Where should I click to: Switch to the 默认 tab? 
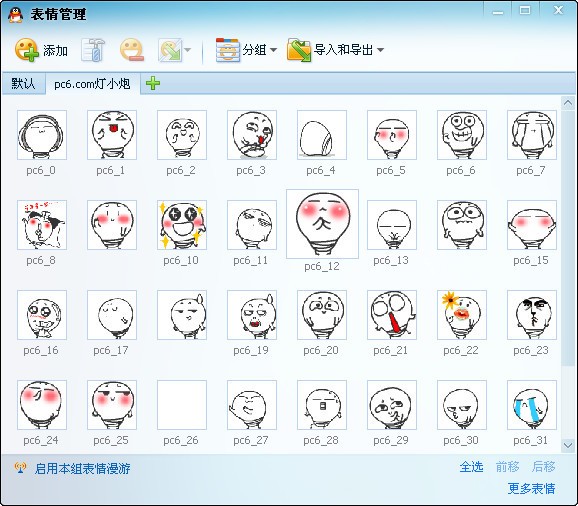23,84
